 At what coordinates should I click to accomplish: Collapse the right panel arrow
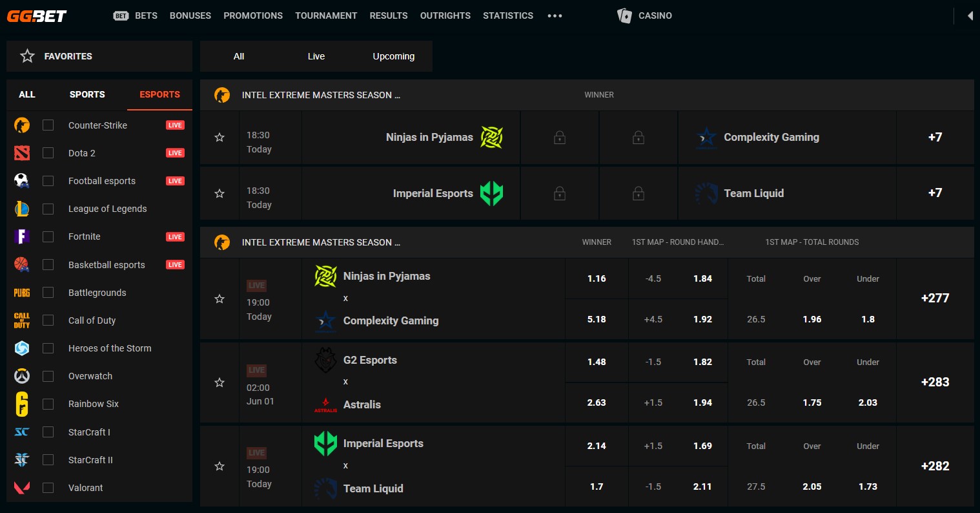pyautogui.click(x=970, y=16)
